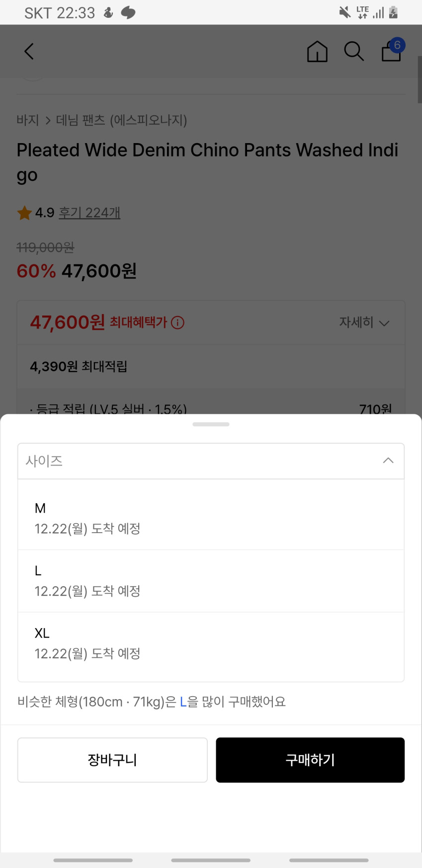Open shopping bag with 6 items
This screenshot has height=868, width=422.
[392, 51]
